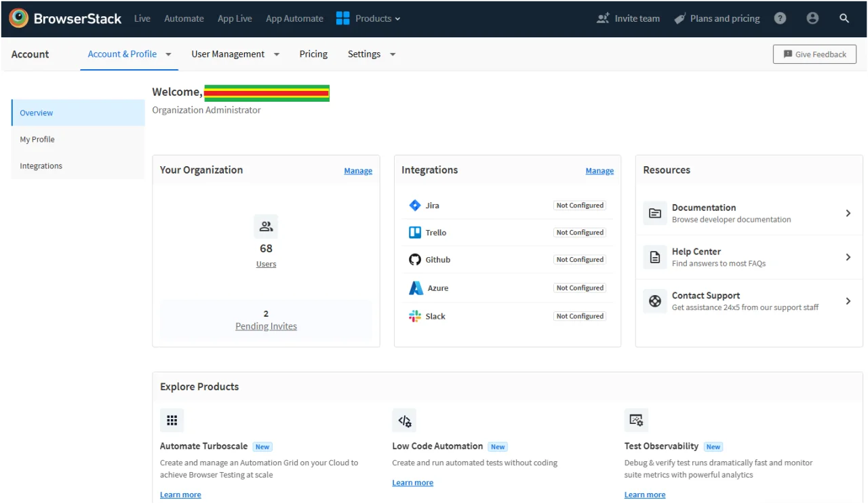Click the Help Center document icon
Screen dimensions: 868x504
655,257
